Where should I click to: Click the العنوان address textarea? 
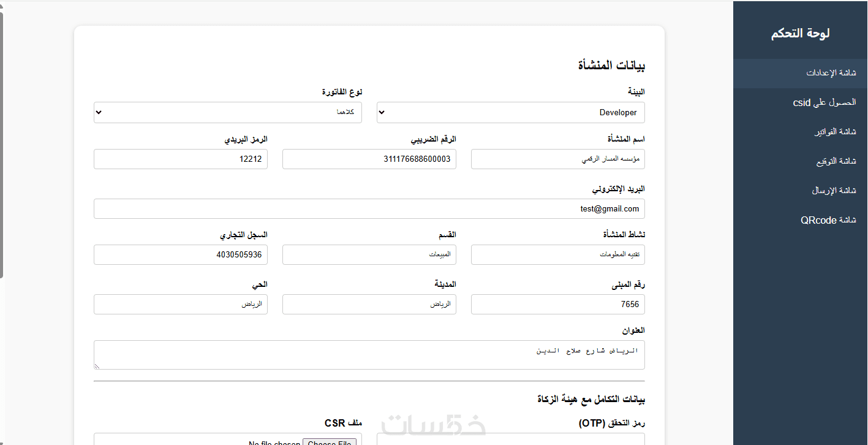pos(369,355)
